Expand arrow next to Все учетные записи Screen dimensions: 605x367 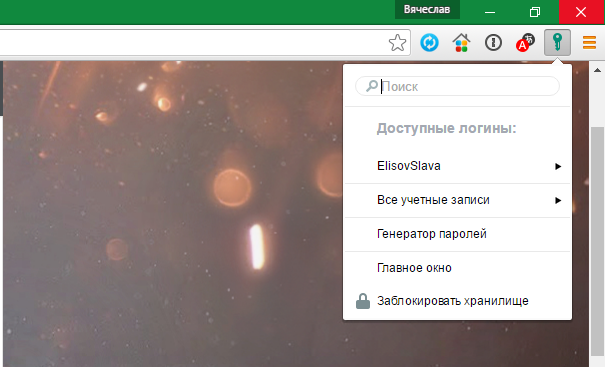point(558,200)
